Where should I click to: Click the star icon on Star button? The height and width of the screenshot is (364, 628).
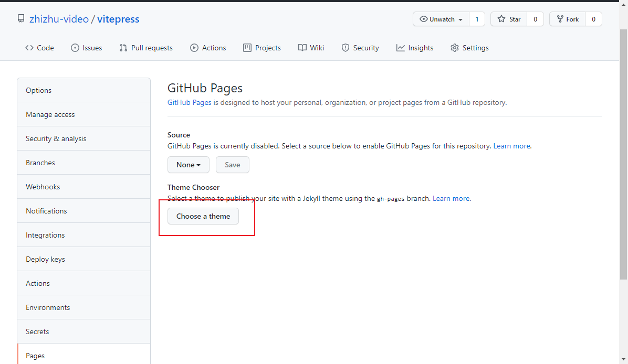tap(501, 19)
